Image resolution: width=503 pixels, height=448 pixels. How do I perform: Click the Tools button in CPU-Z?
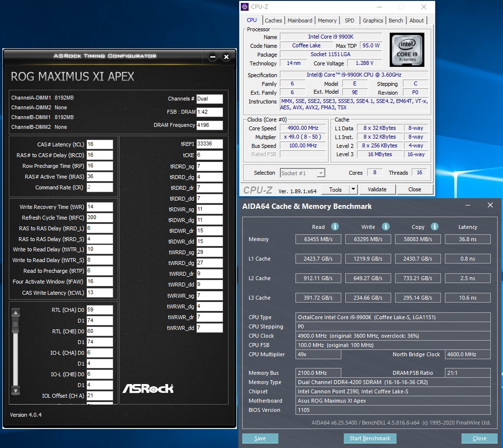pyautogui.click(x=335, y=189)
